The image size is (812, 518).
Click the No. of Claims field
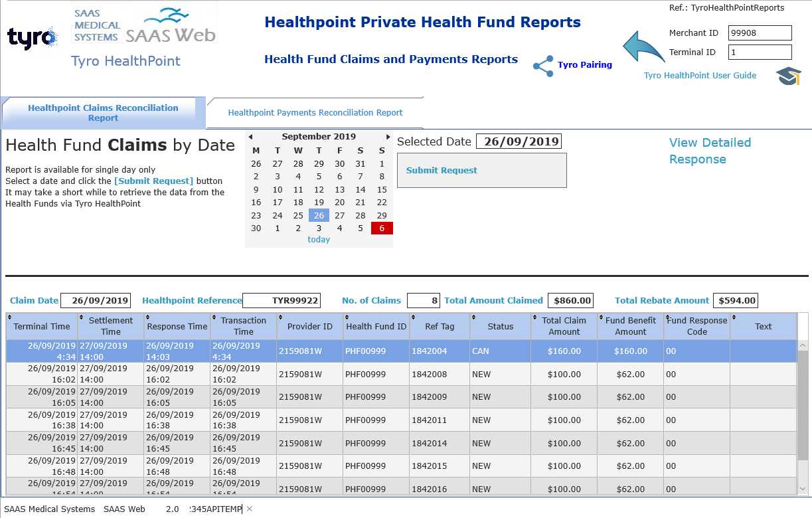424,301
